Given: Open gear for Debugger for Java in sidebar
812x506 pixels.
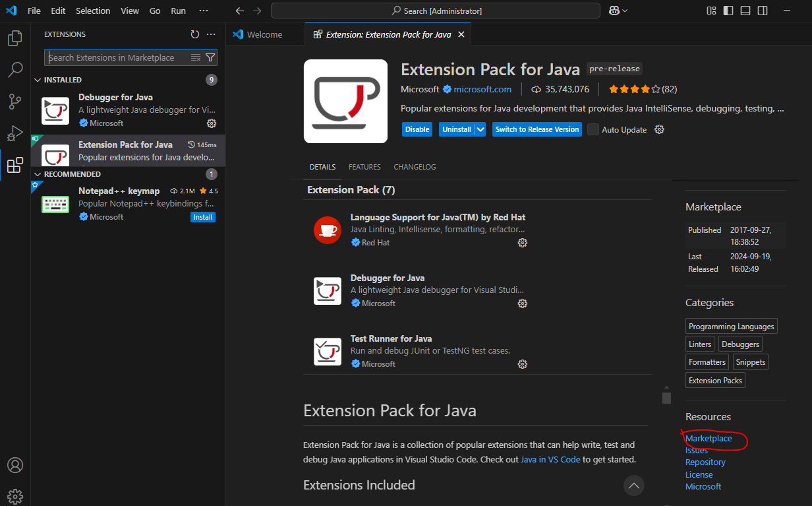Looking at the screenshot, I should pos(212,123).
